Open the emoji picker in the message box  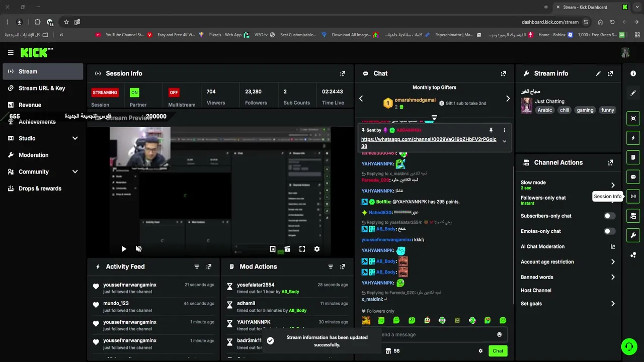(499, 334)
